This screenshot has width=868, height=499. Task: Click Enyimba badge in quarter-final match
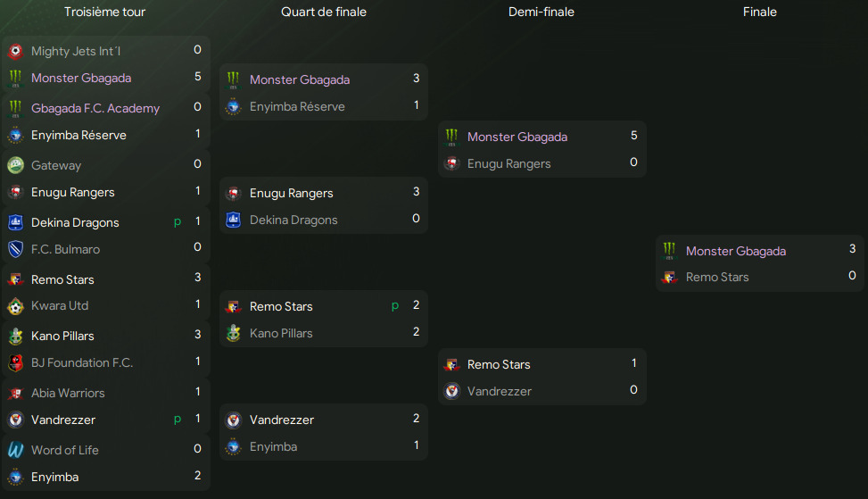pyautogui.click(x=234, y=446)
